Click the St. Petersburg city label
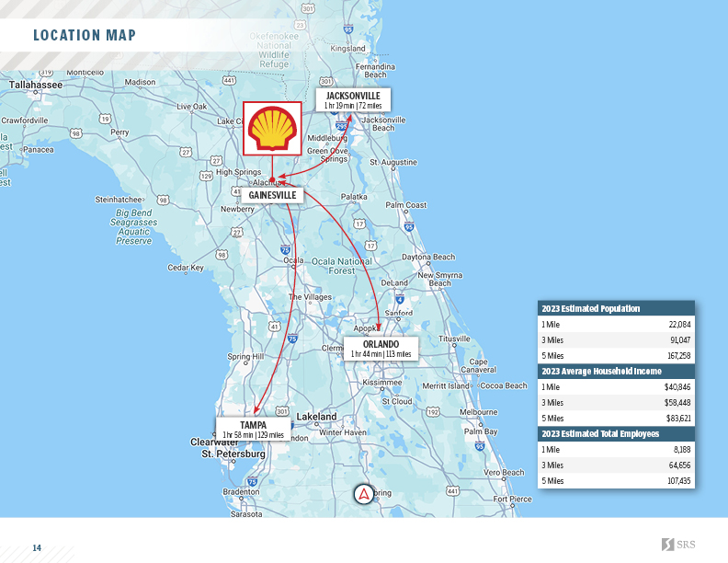728x563 pixels. point(233,454)
